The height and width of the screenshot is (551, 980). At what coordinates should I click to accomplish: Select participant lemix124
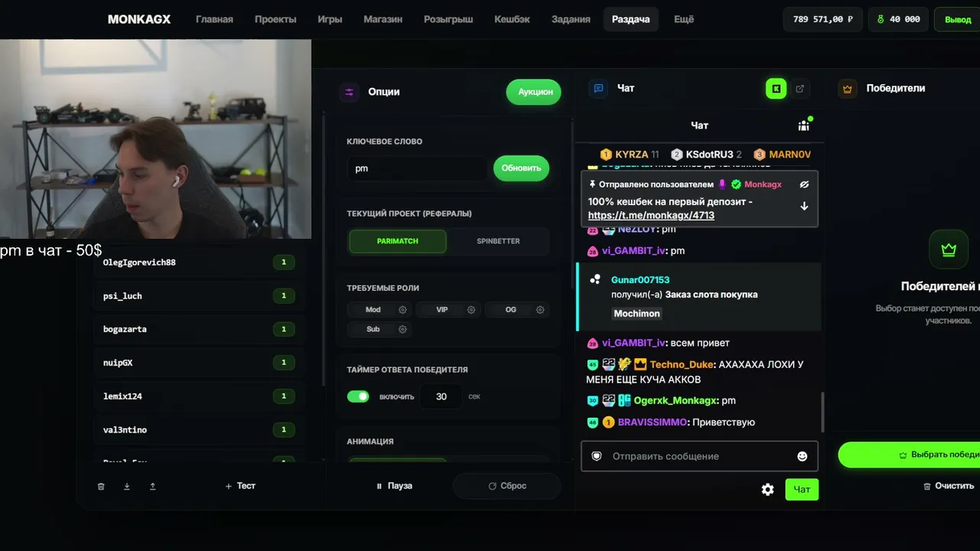point(198,396)
